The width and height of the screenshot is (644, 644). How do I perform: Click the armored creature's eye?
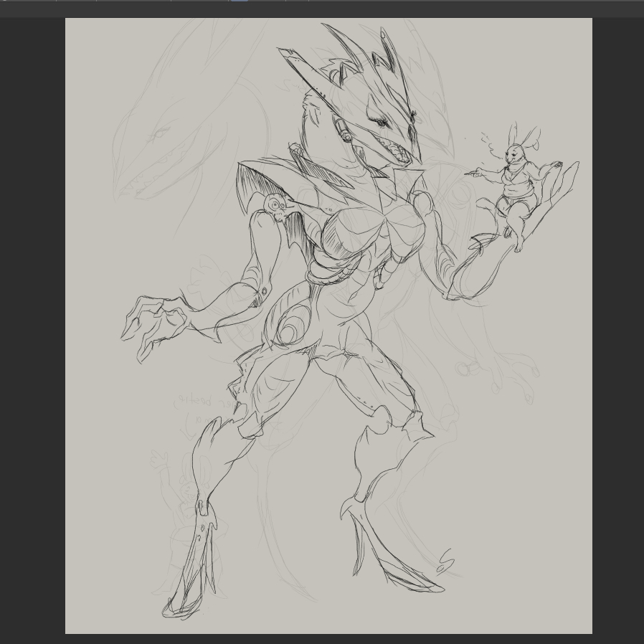pos(381,123)
